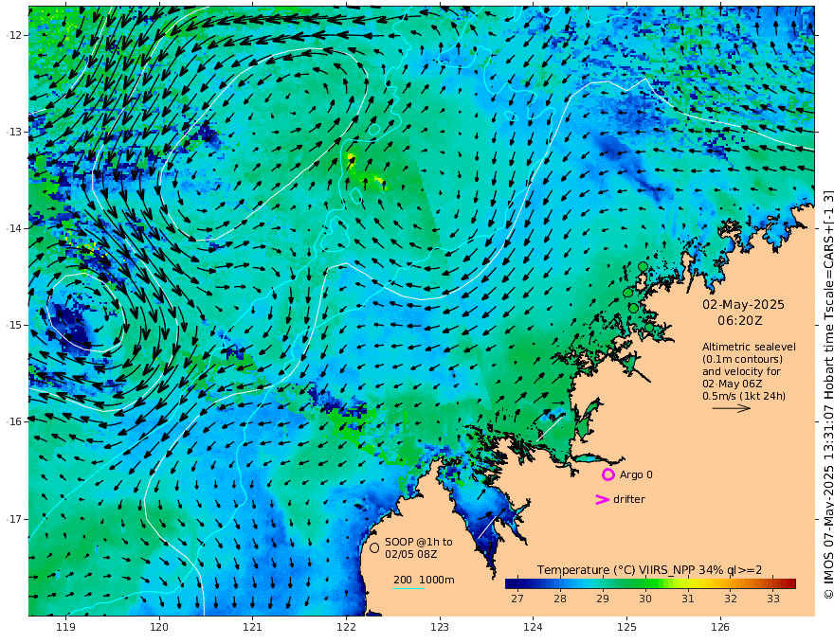
Task: Click the 'Argo 0' legend label
Action: point(636,474)
